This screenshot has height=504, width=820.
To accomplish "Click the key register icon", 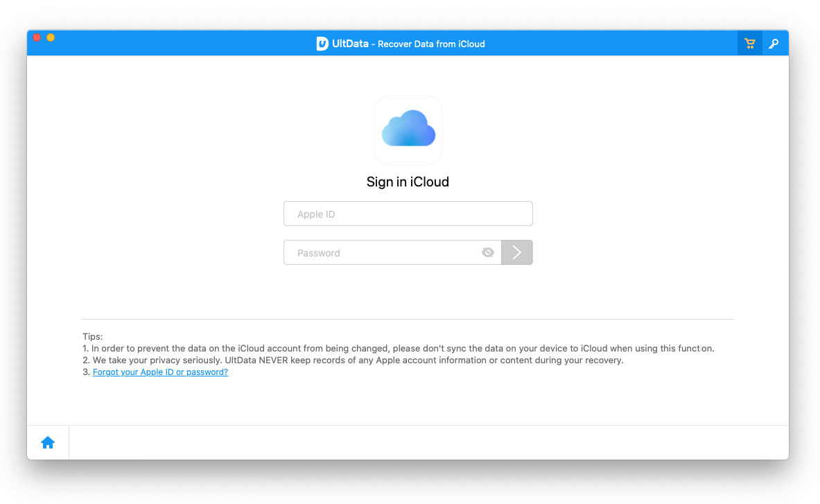I will (x=774, y=44).
